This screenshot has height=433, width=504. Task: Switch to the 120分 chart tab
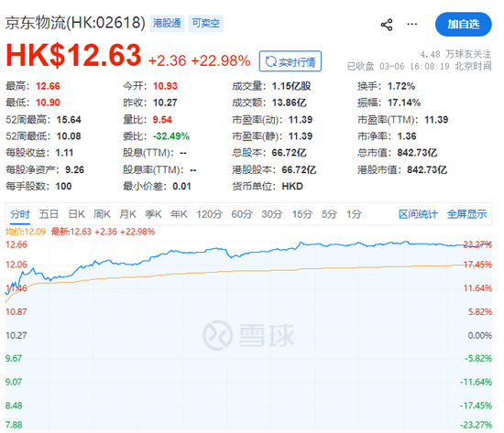(209, 214)
